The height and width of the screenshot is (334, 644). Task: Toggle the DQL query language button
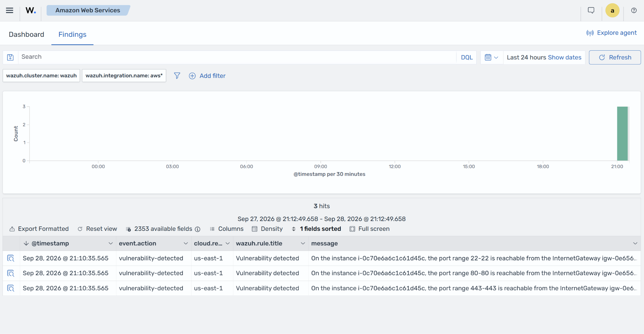[467, 57]
